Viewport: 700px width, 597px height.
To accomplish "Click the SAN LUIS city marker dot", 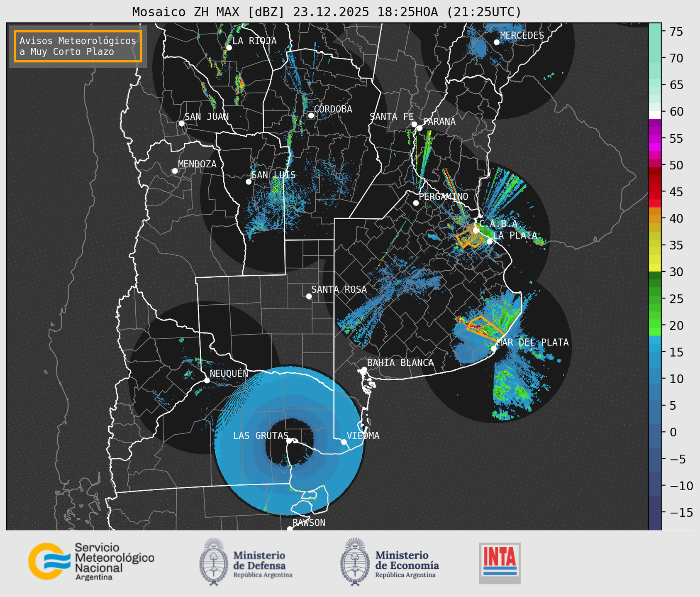I will point(249,182).
